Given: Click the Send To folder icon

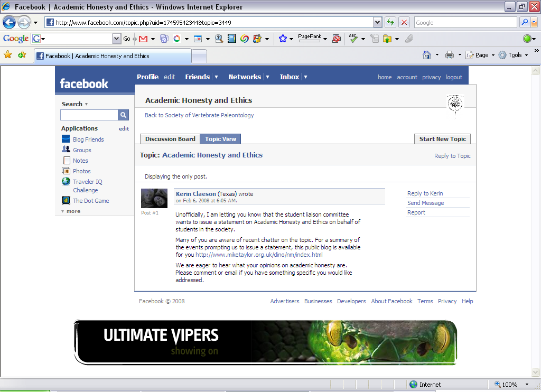Looking at the screenshot, I should tap(387, 39).
